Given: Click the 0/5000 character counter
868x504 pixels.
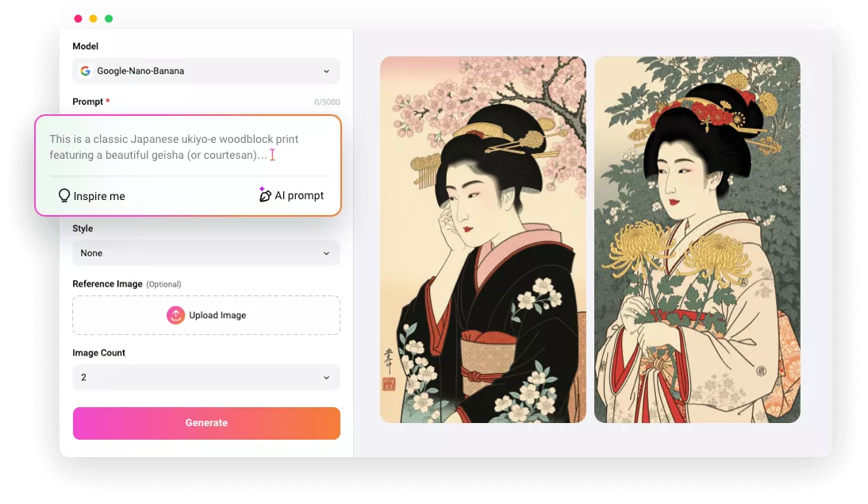Looking at the screenshot, I should click(326, 102).
